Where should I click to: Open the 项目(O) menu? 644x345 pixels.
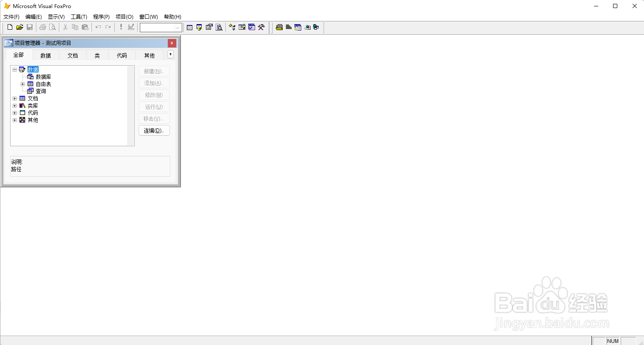[x=124, y=17]
